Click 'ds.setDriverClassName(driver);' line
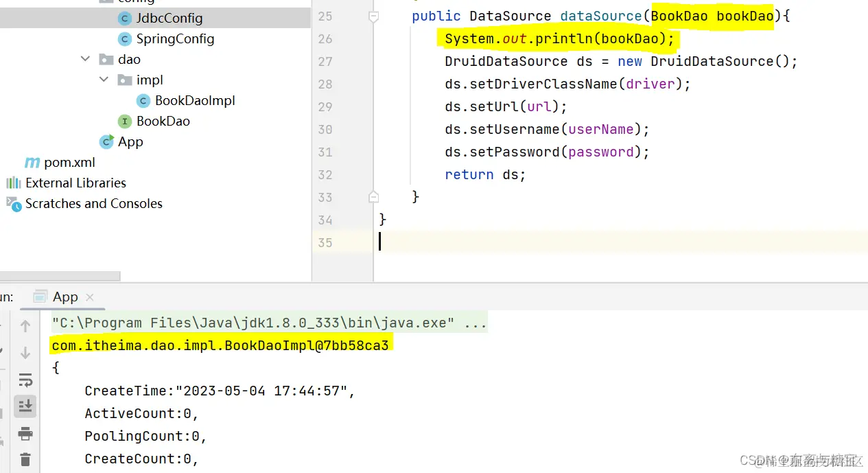 point(567,84)
